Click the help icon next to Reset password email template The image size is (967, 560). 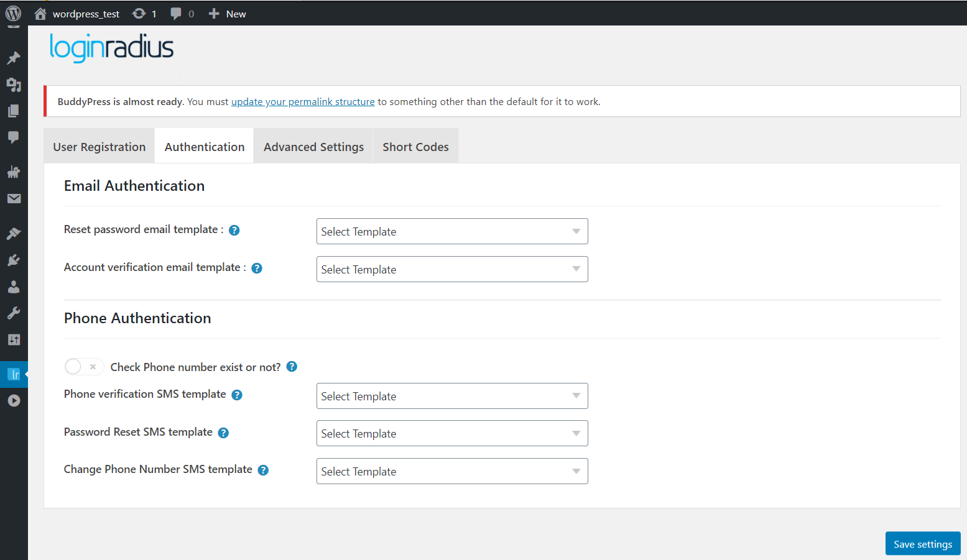coord(234,230)
